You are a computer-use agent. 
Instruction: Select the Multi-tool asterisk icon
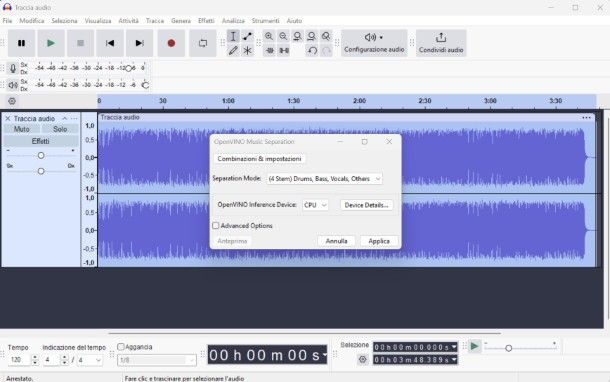247,51
